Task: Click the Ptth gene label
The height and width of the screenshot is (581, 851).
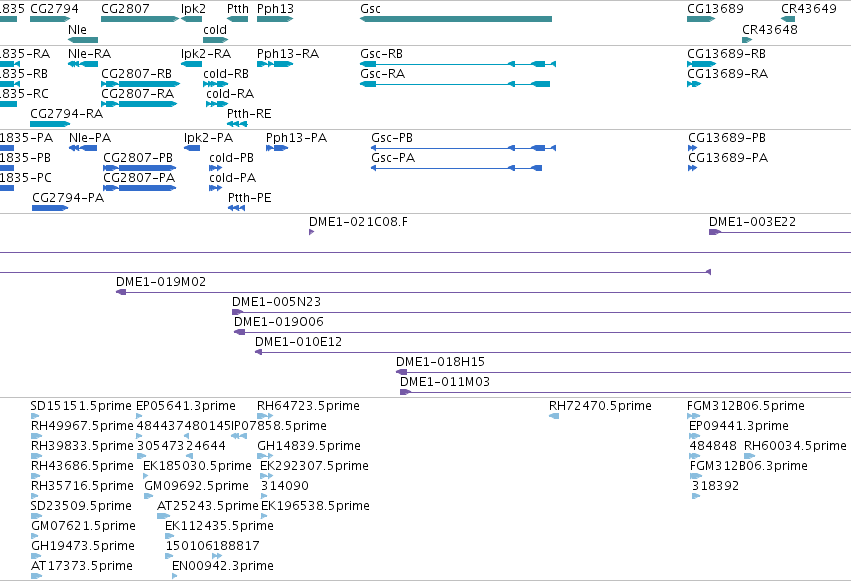Action: coord(238,9)
